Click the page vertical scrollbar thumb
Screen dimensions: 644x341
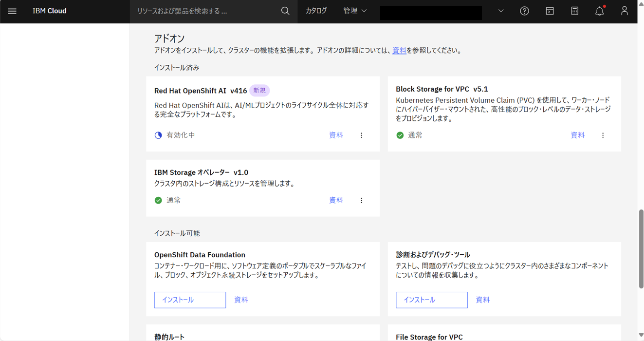pyautogui.click(x=641, y=248)
